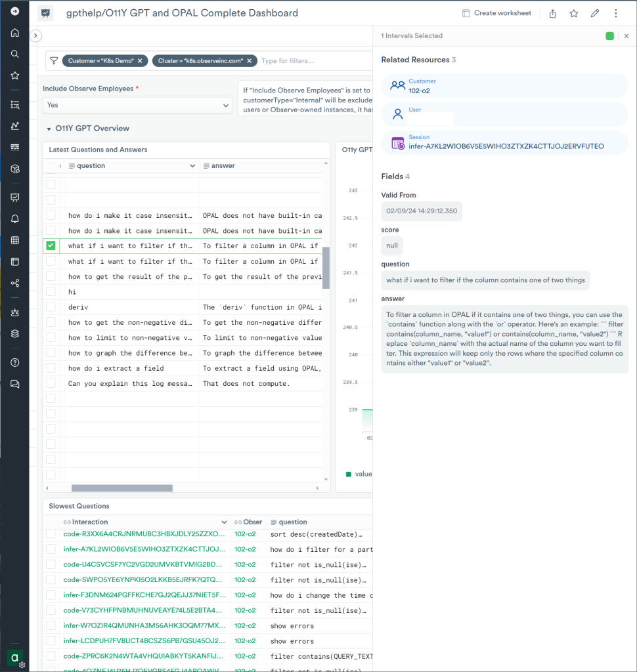This screenshot has height=672, width=637.
Task: Open help with the sidebar question-mark icon
Action: 15,362
